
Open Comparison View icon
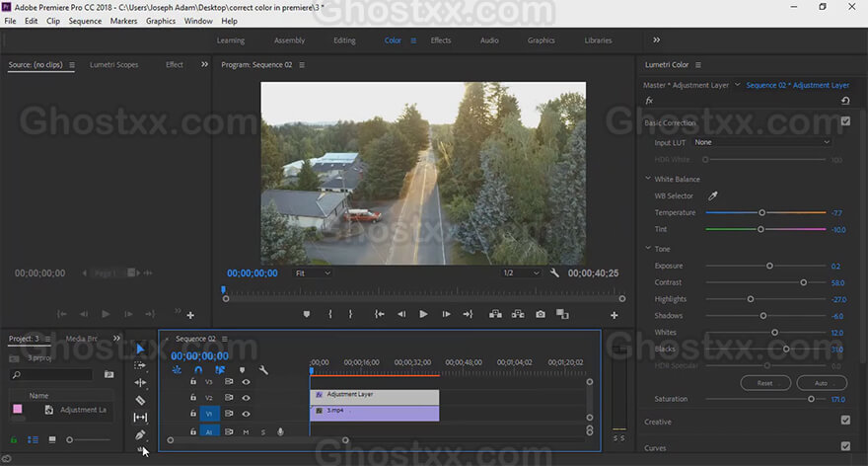(562, 314)
